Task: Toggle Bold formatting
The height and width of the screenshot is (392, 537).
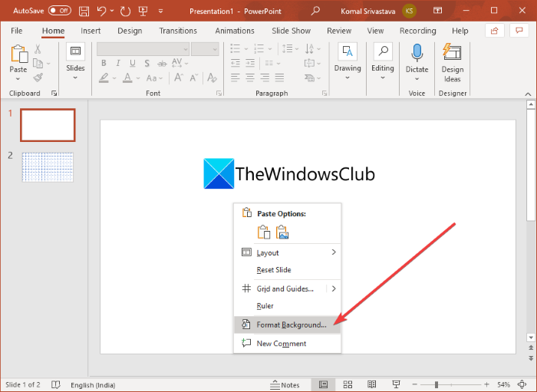Action: click(104, 64)
